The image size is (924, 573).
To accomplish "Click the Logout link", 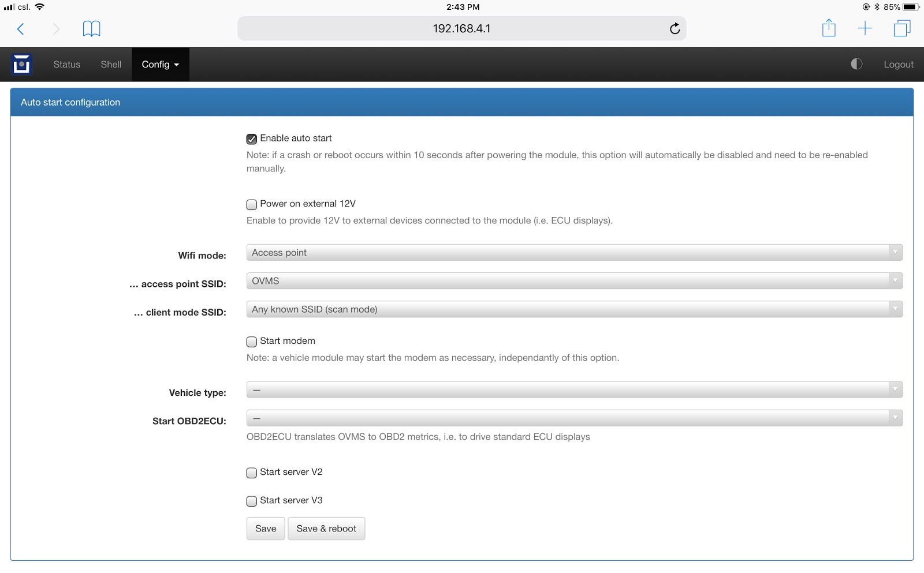I will pyautogui.click(x=899, y=65).
